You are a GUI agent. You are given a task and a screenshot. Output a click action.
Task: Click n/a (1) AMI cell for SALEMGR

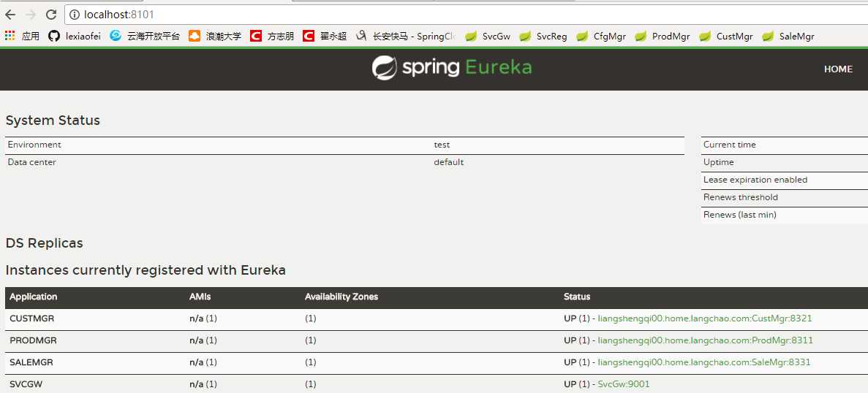[x=203, y=362]
